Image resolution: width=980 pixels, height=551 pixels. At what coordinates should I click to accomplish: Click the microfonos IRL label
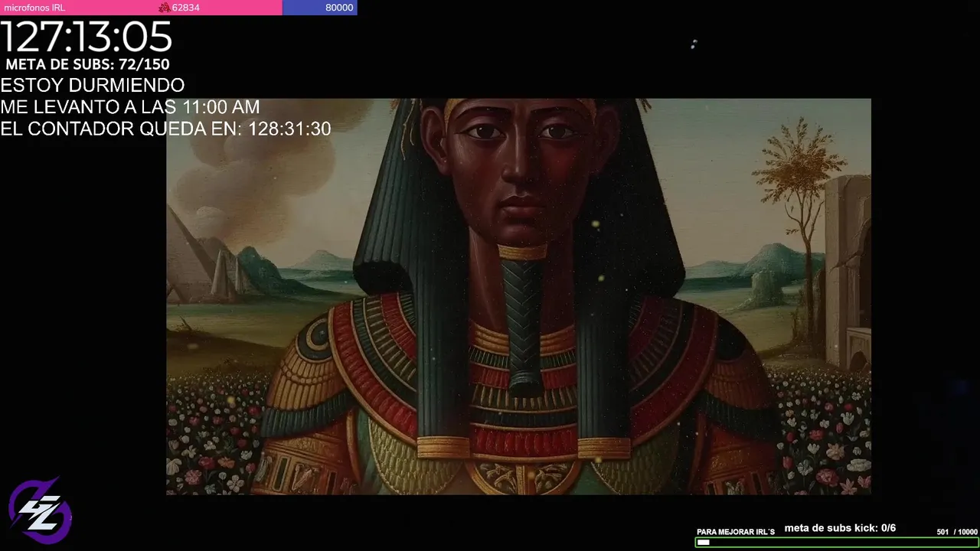click(x=34, y=8)
